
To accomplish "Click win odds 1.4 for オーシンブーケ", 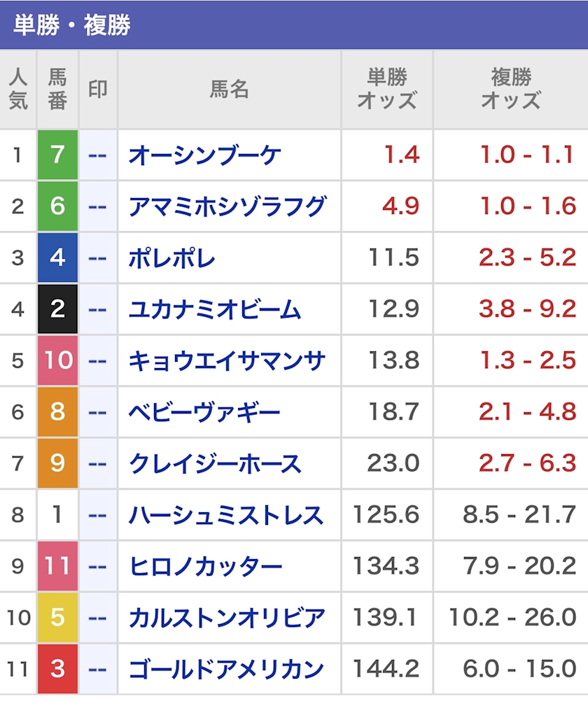I will [401, 155].
